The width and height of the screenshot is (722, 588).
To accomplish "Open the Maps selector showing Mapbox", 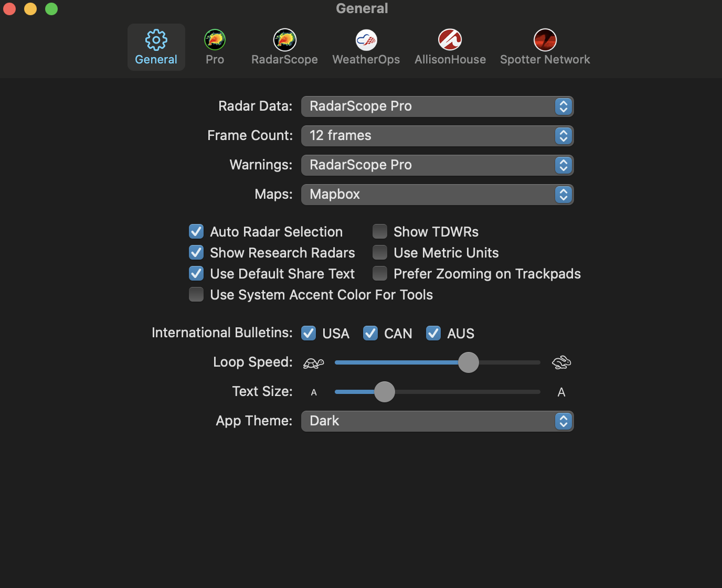I will coord(437,195).
